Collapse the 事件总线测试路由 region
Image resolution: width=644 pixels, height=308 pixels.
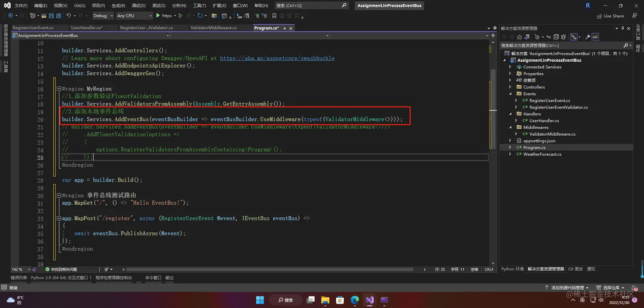(58, 196)
